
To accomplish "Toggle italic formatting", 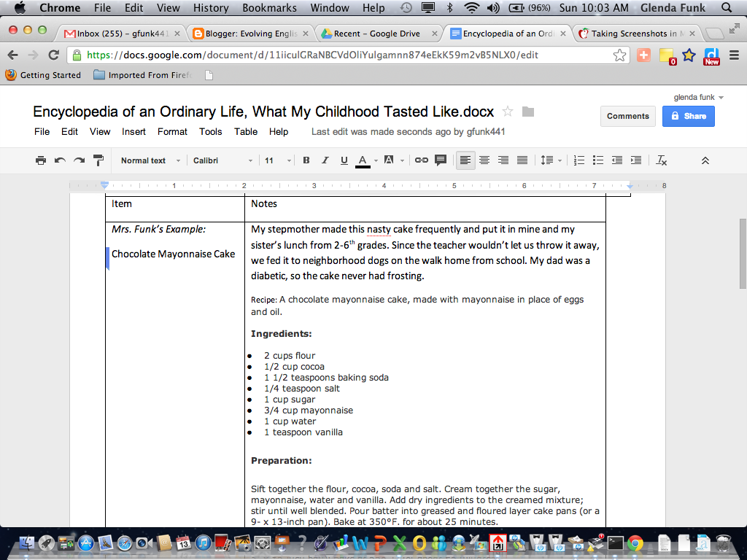I will pos(325,160).
